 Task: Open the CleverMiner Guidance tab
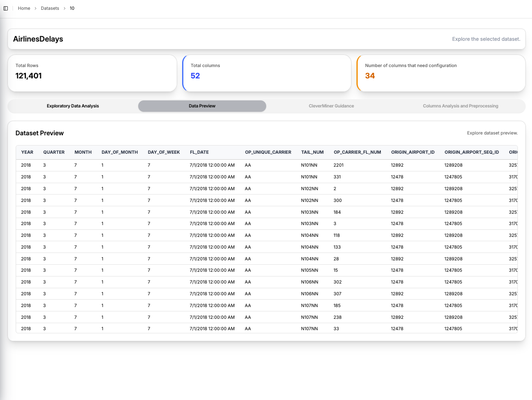point(331,106)
